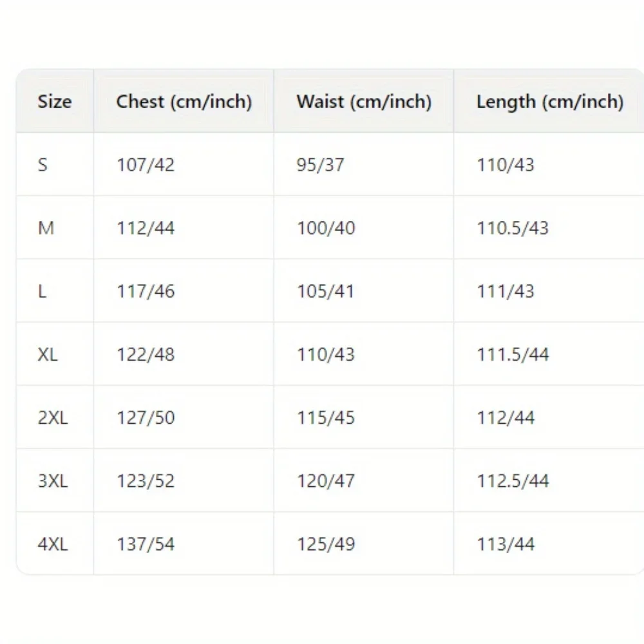
Task: Click chest value 112/44 for size M
Action: point(146,228)
